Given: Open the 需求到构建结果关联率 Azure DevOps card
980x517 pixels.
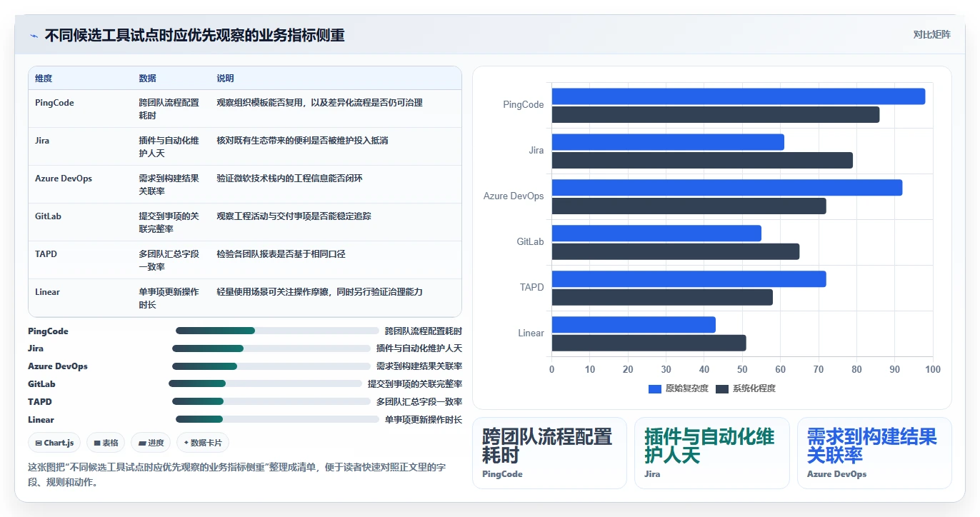Looking at the screenshot, I should click(874, 453).
